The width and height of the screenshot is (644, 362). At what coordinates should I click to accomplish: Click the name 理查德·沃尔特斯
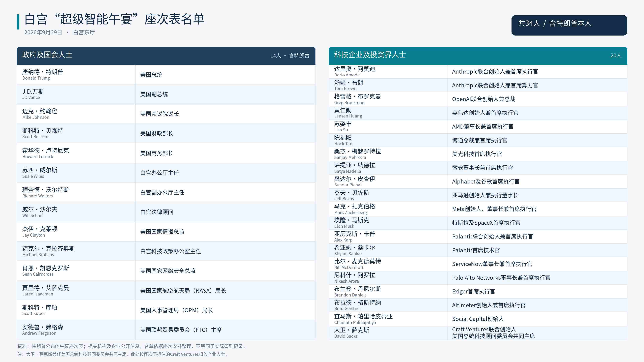point(45,190)
